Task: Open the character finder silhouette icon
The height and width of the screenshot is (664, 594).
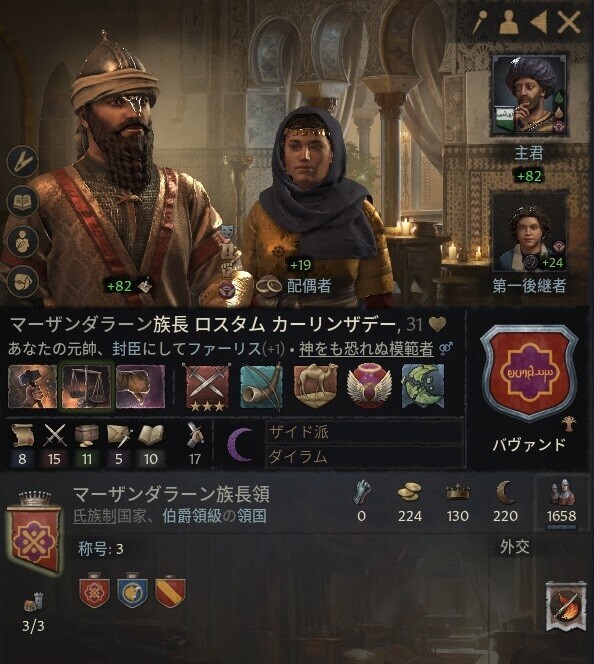Action: pos(508,22)
